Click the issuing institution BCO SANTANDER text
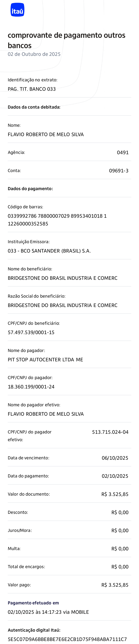The image size is (139, 644). click(49, 251)
